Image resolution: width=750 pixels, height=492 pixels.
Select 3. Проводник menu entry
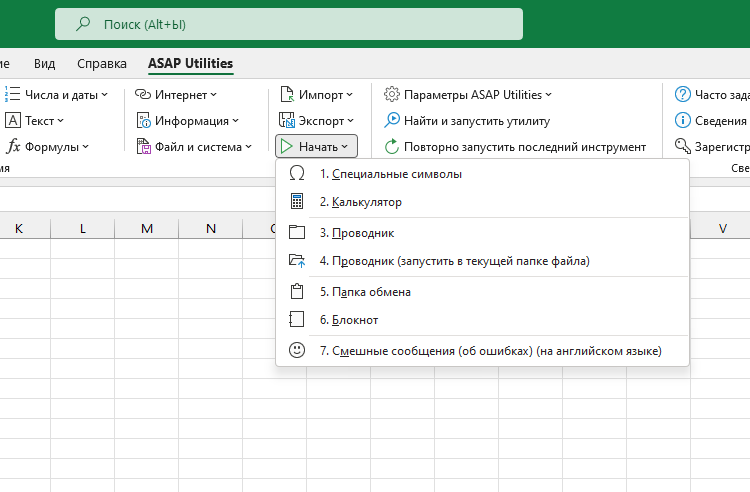point(483,233)
